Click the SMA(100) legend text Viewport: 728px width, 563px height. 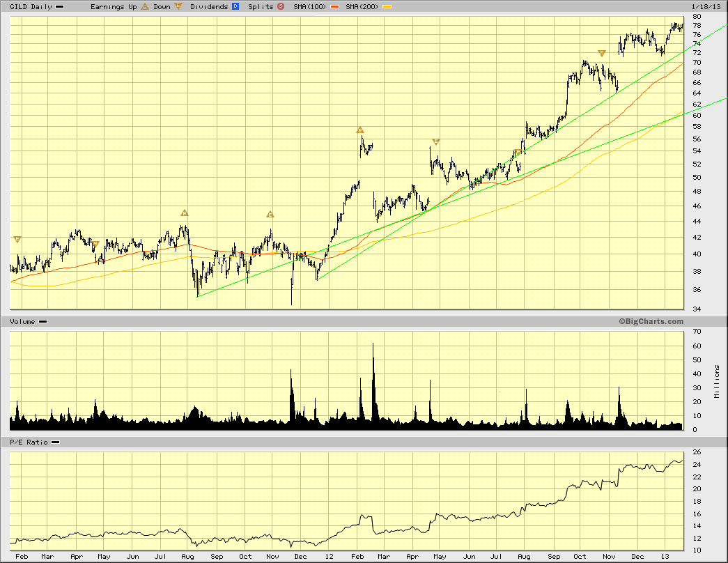(x=310, y=6)
